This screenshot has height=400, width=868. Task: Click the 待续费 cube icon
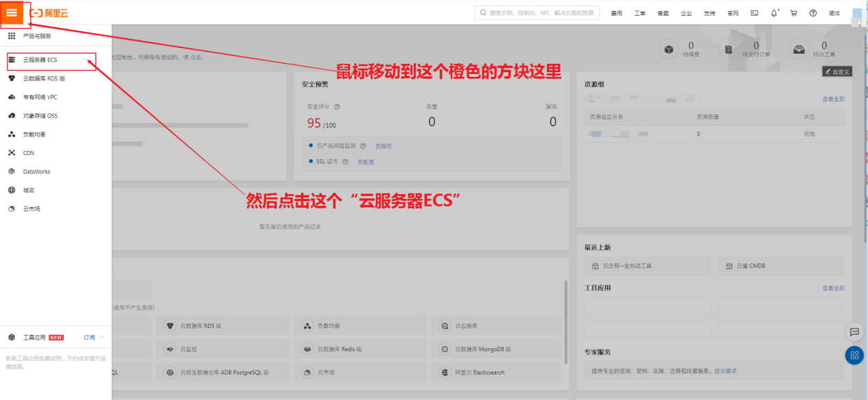coord(669,49)
